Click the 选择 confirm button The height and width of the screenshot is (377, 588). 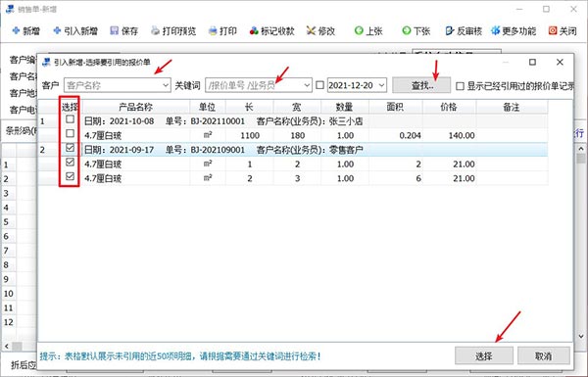[484, 355]
